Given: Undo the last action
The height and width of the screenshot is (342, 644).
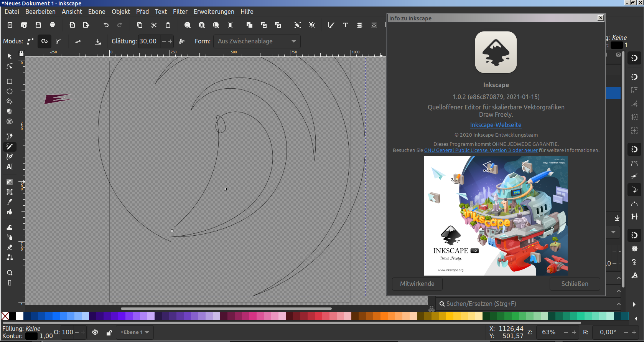Looking at the screenshot, I should pyautogui.click(x=106, y=25).
